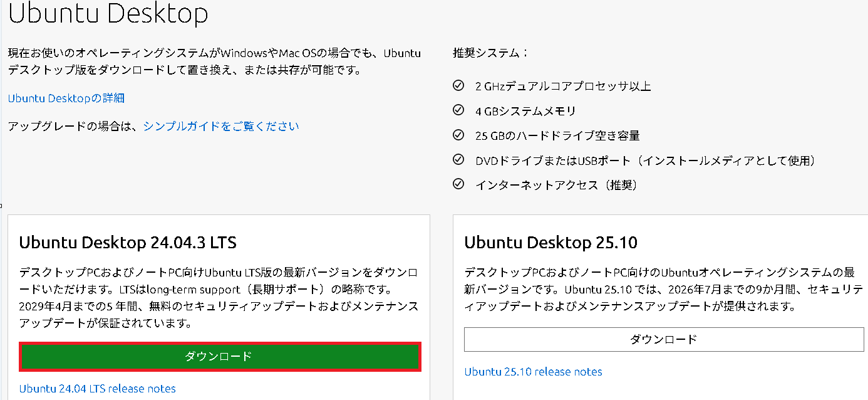This screenshot has width=868, height=400.
Task: Open the Ubuntu Desktopの詳細 link
Action: tap(66, 98)
